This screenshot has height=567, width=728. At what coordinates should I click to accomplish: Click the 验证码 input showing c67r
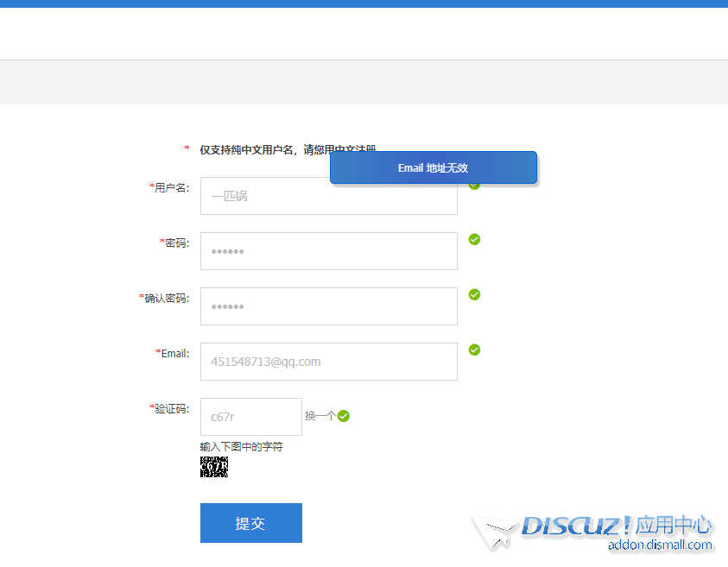250,417
